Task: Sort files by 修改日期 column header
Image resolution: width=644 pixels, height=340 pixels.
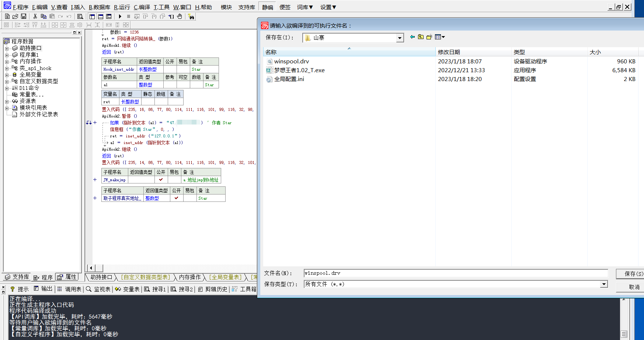Action: click(x=473, y=52)
